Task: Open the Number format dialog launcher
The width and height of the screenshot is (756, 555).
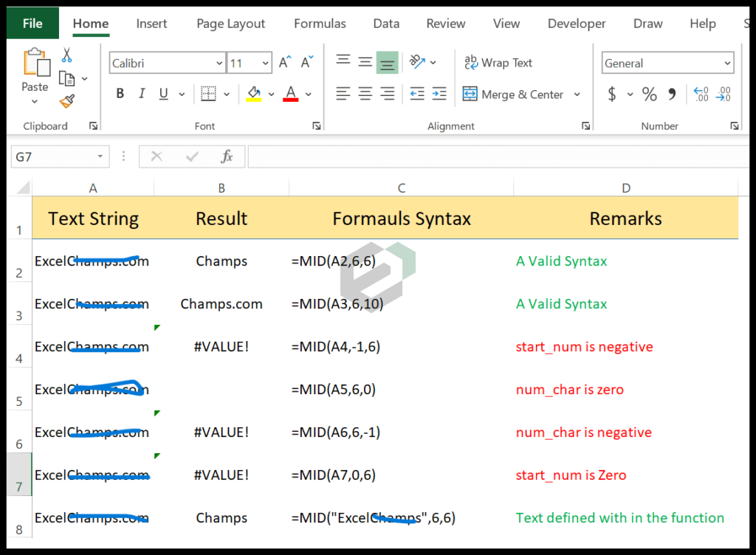Action: 735,125
